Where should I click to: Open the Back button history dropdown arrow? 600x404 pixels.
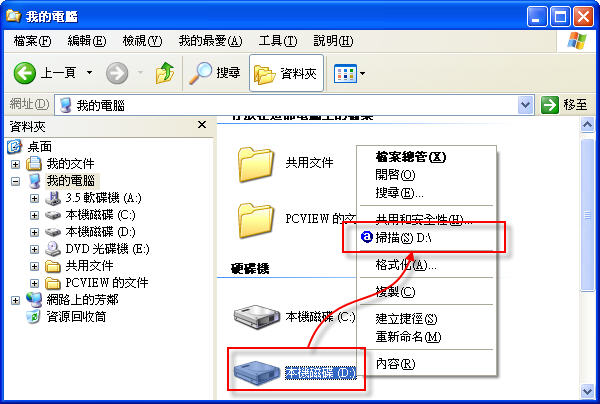90,72
